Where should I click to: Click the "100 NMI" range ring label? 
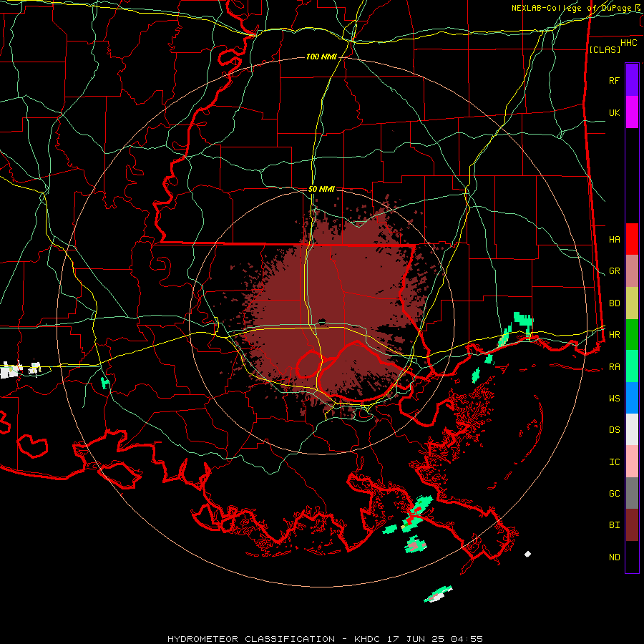point(321,57)
